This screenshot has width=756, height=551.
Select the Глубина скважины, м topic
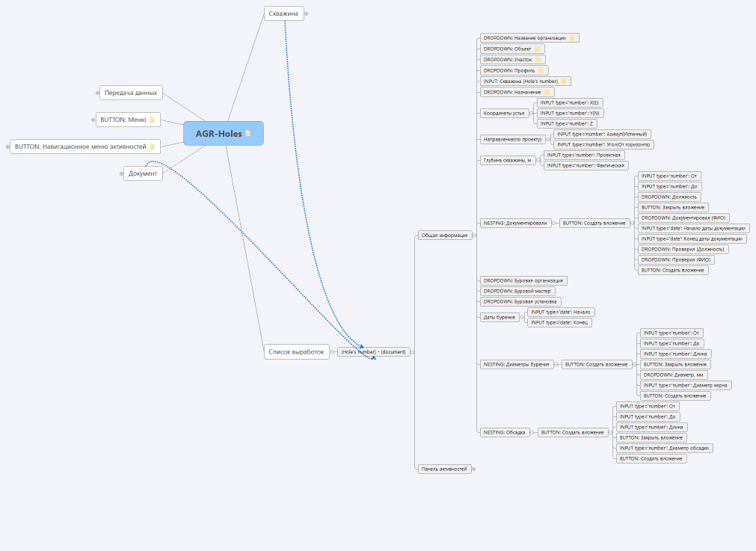click(x=507, y=160)
